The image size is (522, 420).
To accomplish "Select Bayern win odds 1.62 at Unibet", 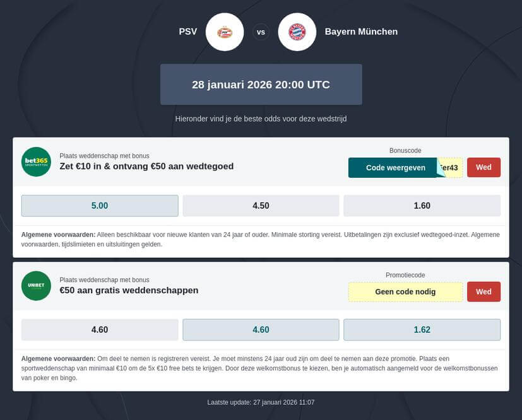I will [x=422, y=329].
